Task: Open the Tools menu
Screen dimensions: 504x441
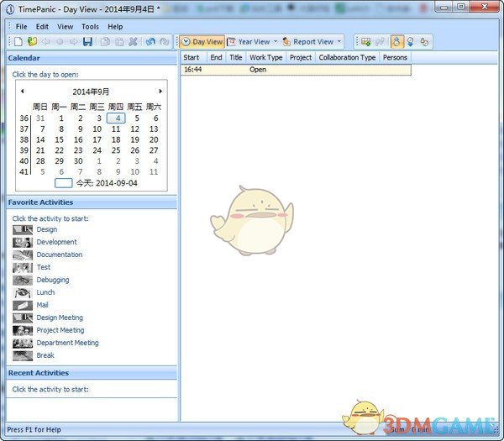Action: pos(90,26)
